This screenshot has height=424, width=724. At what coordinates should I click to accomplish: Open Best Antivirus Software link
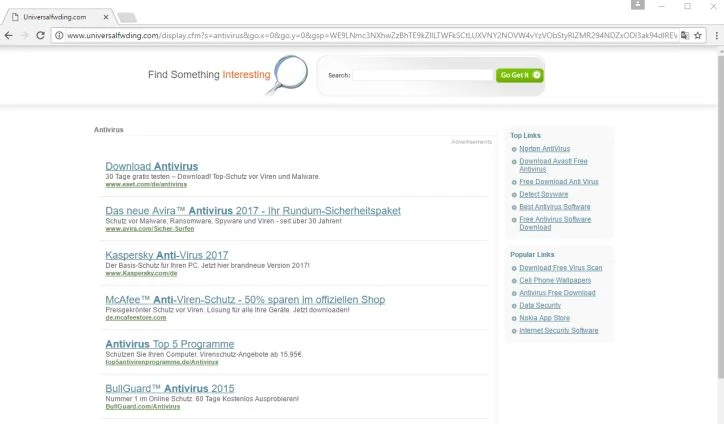click(555, 207)
